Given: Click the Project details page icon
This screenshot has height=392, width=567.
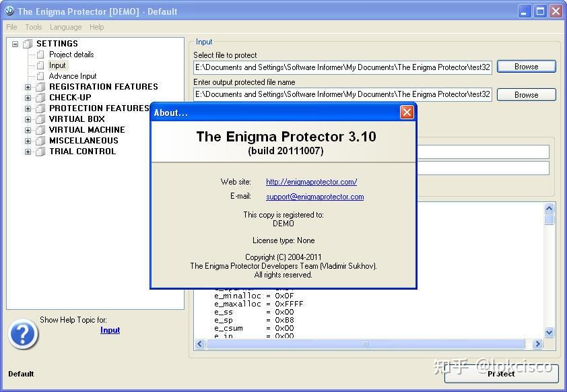Looking at the screenshot, I should coord(40,55).
